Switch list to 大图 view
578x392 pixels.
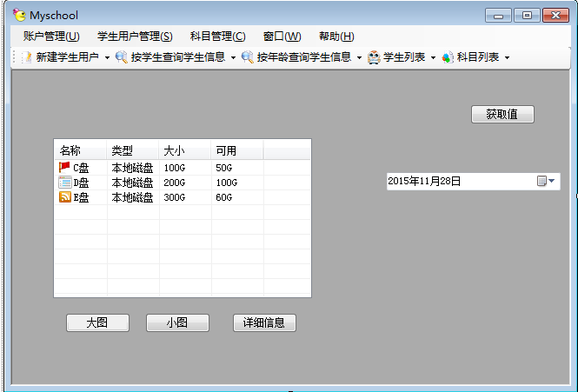(x=97, y=322)
